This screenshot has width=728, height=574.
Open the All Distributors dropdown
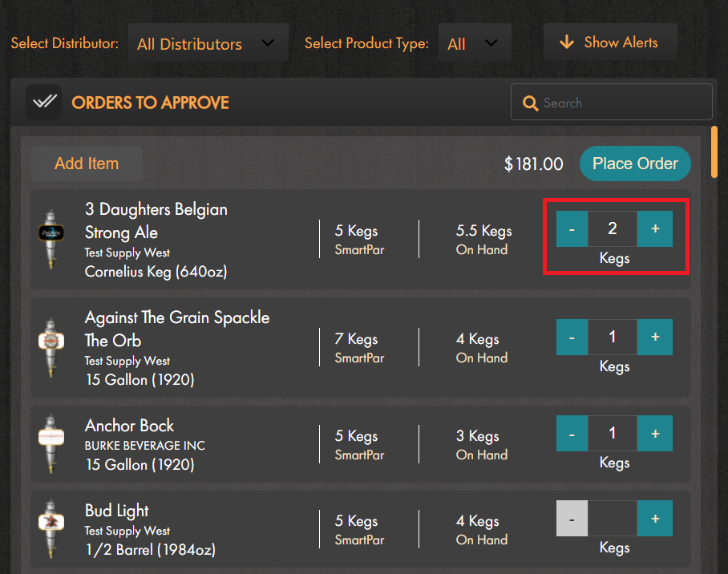(208, 42)
